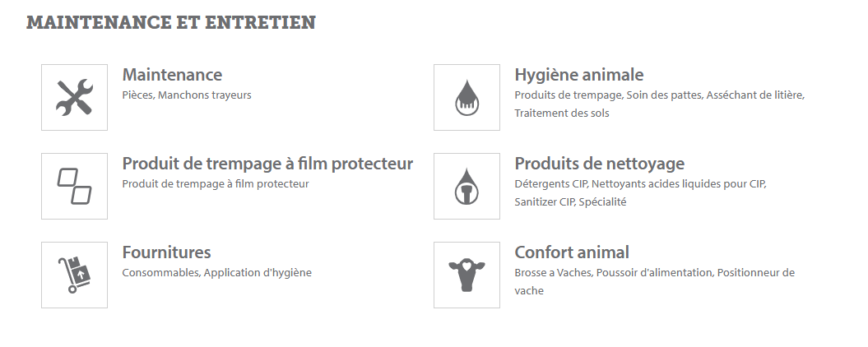The image size is (868, 347).
Task: Open the Confort animal heading link
Action: point(571,252)
